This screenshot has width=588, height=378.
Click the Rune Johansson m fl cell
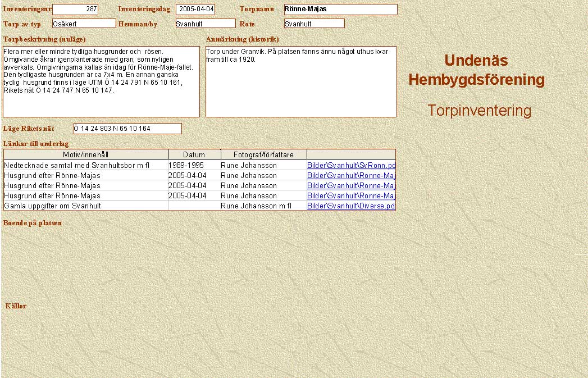(x=256, y=206)
